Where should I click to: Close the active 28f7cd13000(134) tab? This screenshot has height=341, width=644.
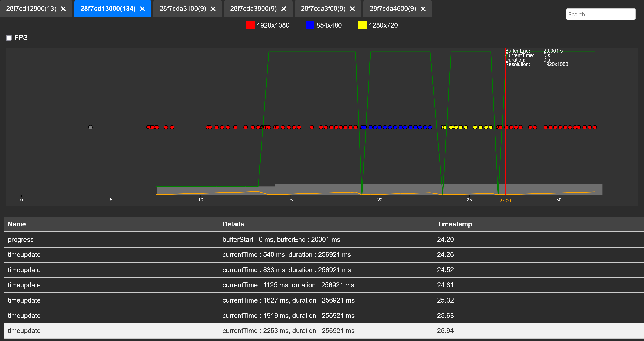(142, 9)
